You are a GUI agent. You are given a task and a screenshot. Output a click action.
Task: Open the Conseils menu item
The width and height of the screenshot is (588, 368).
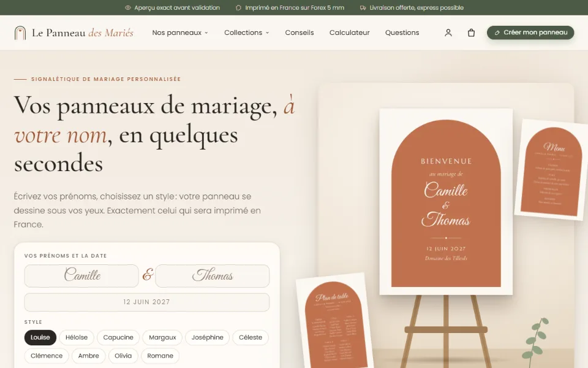pyautogui.click(x=300, y=33)
